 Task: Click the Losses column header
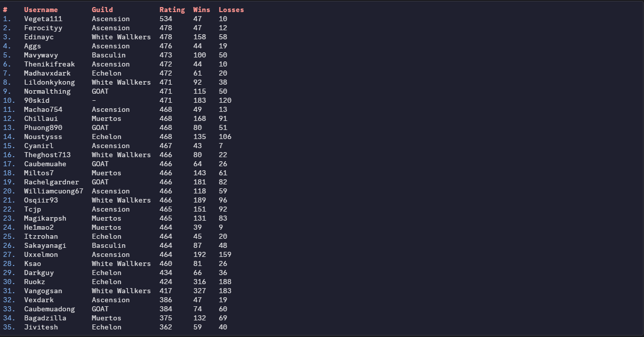coord(231,10)
